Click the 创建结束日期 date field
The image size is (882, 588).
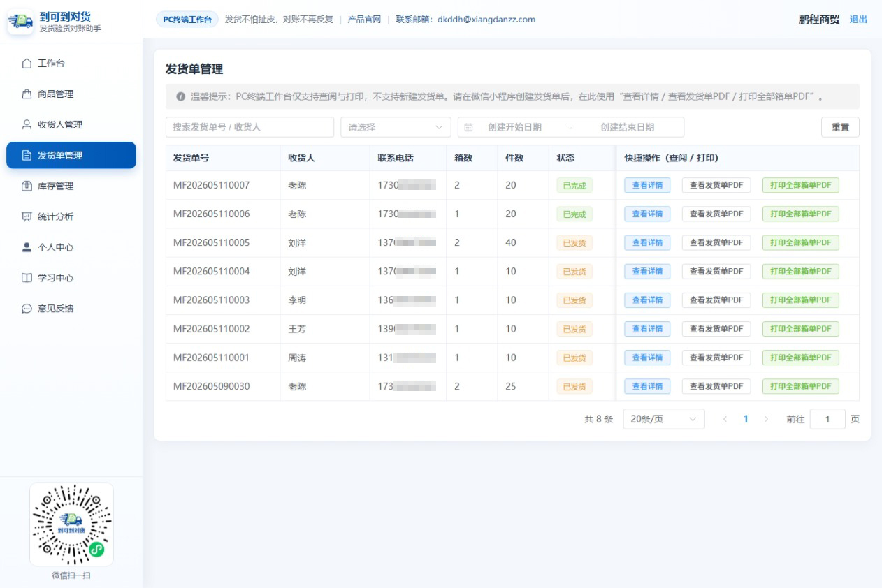pyautogui.click(x=627, y=127)
